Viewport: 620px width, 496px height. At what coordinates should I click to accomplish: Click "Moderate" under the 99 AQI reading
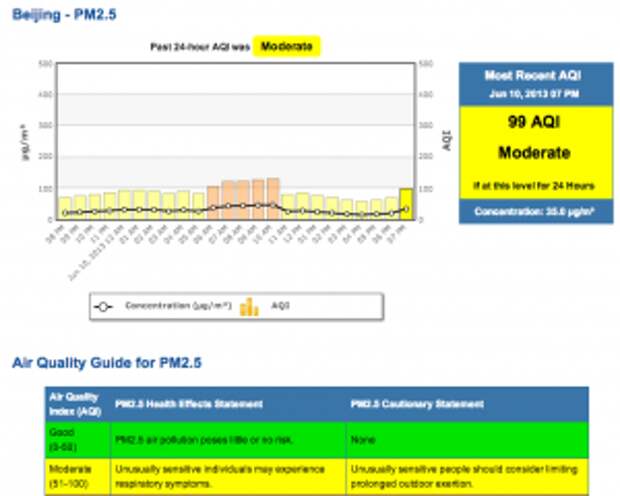click(534, 152)
